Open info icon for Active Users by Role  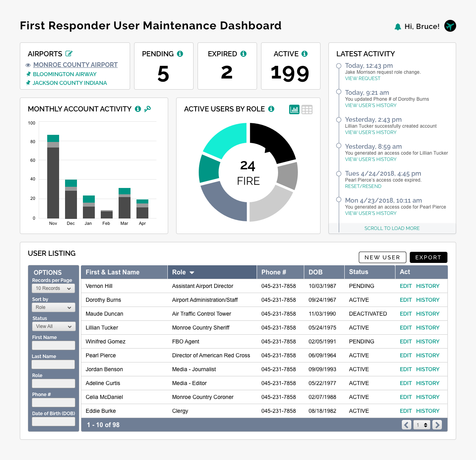[x=271, y=109]
